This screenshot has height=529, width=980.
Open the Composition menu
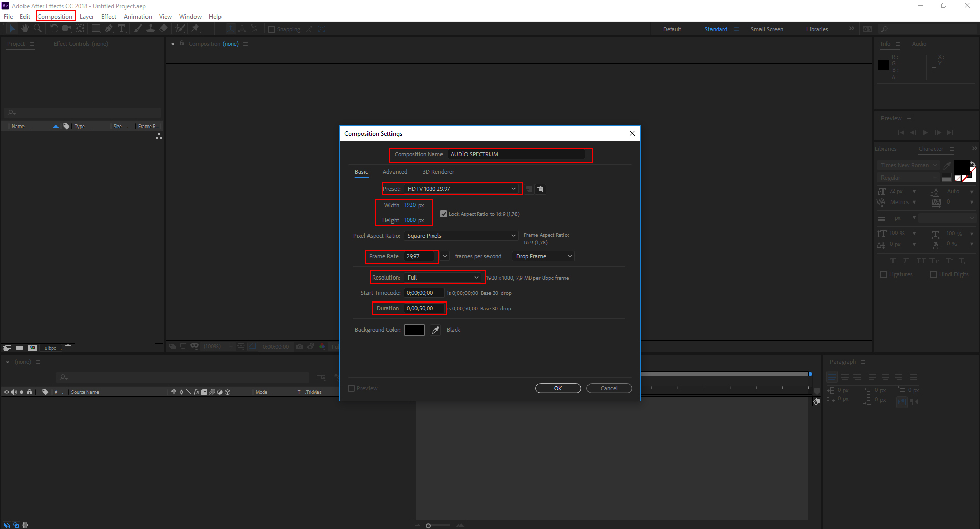click(x=55, y=17)
